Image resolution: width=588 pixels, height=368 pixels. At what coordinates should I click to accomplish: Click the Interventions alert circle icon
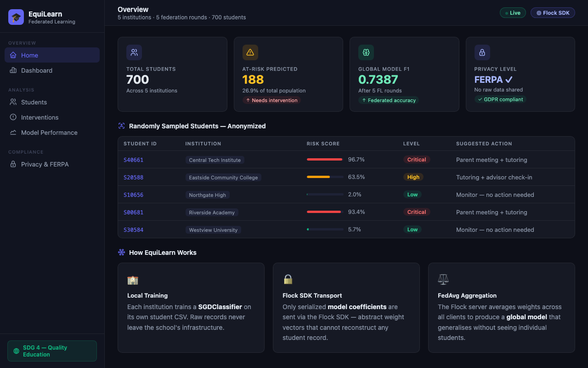click(x=13, y=117)
